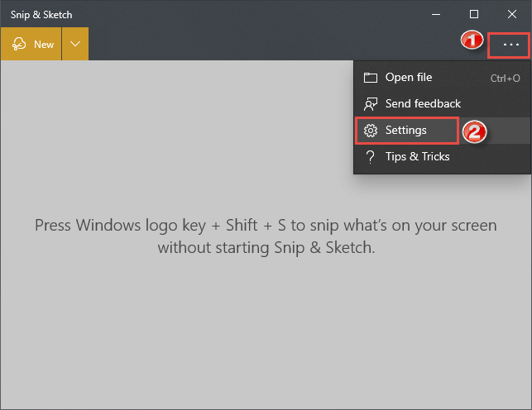Close the Snip & Sketch window

tap(512, 14)
